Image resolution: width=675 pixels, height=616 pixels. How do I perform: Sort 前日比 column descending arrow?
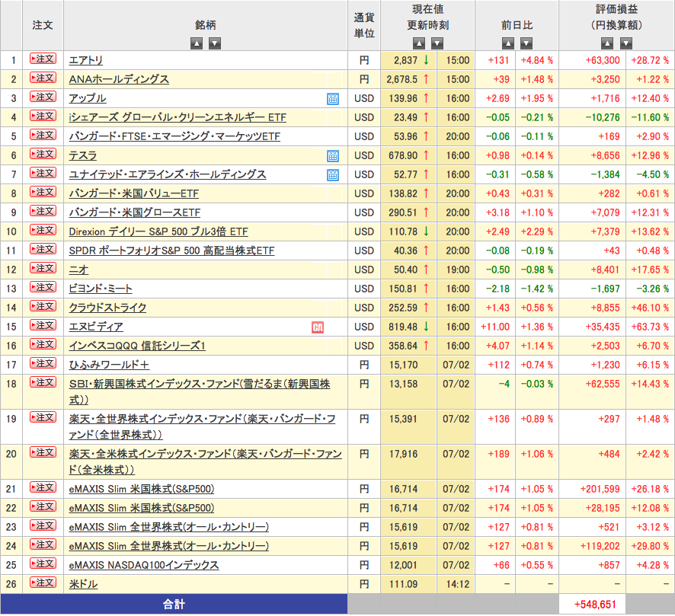(526, 43)
